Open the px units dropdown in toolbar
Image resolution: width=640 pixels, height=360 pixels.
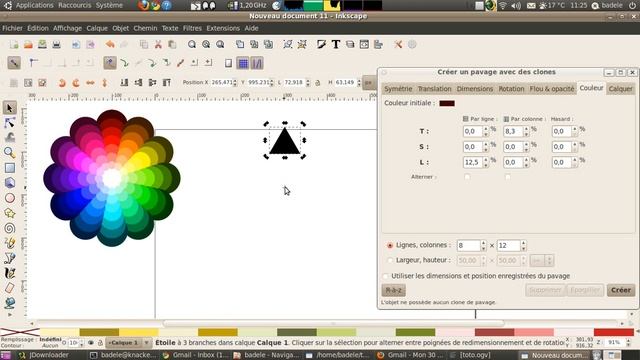click(x=369, y=83)
